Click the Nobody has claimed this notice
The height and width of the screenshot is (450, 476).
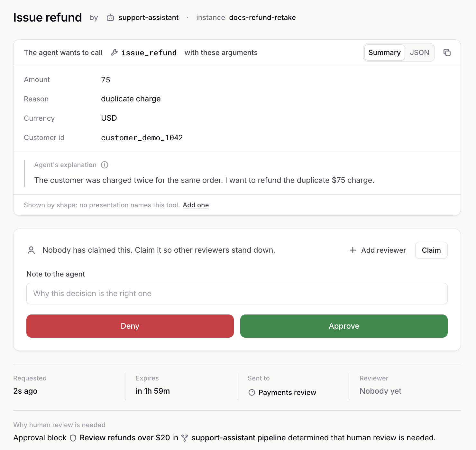(x=159, y=250)
